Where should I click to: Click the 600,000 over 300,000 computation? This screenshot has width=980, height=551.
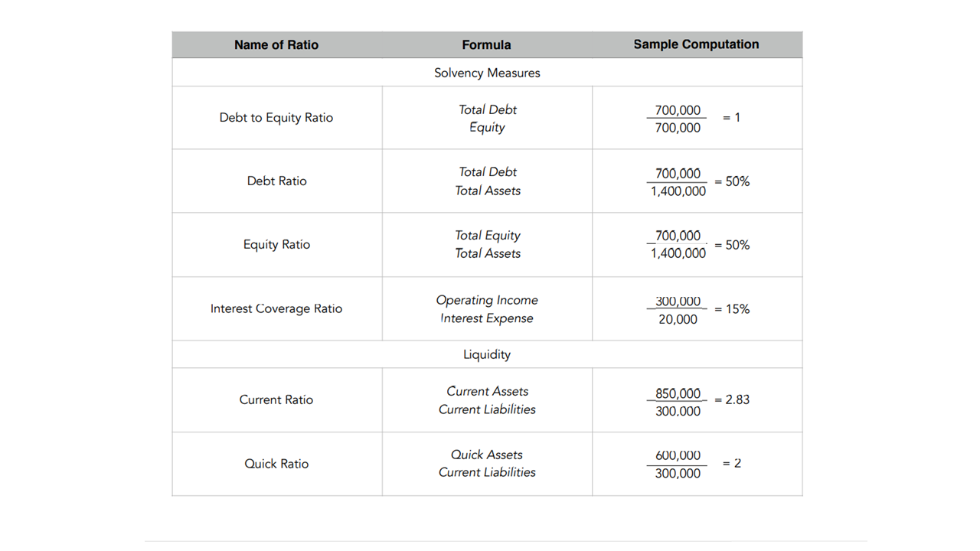[678, 465]
